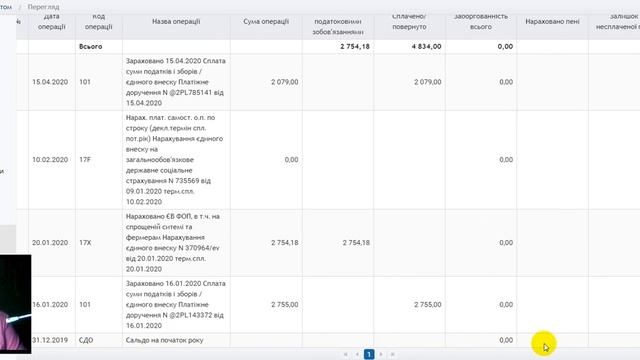This screenshot has width=640, height=360.
Task: Select operation sum 2 079,00 in 15.04.2020 row
Action: pyautogui.click(x=284, y=82)
